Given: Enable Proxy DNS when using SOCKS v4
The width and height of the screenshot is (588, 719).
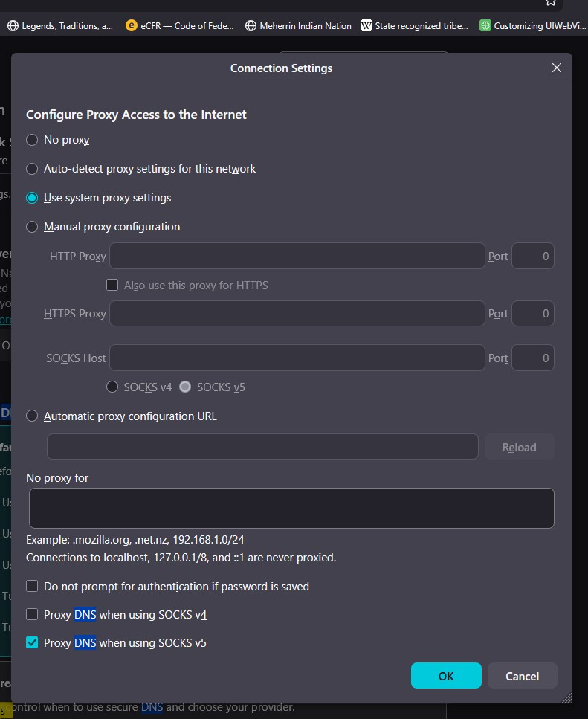Looking at the screenshot, I should [32, 615].
